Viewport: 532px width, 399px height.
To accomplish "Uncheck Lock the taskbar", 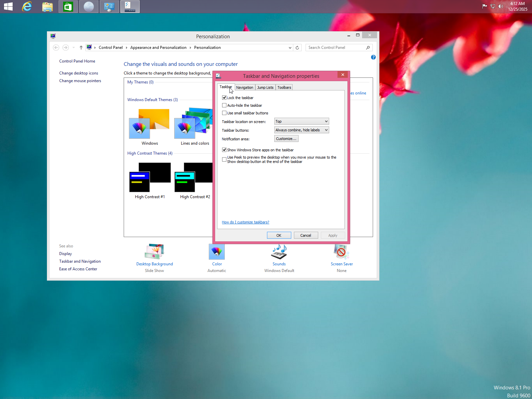I will [224, 97].
